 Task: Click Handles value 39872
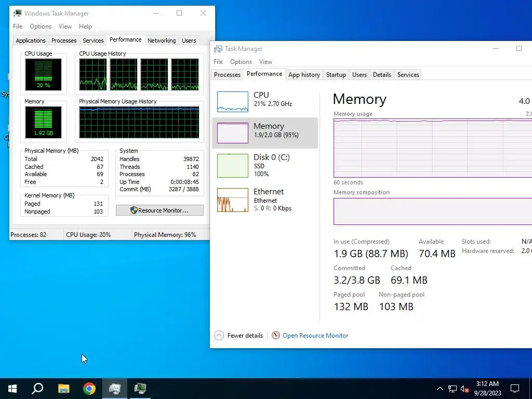pos(191,159)
